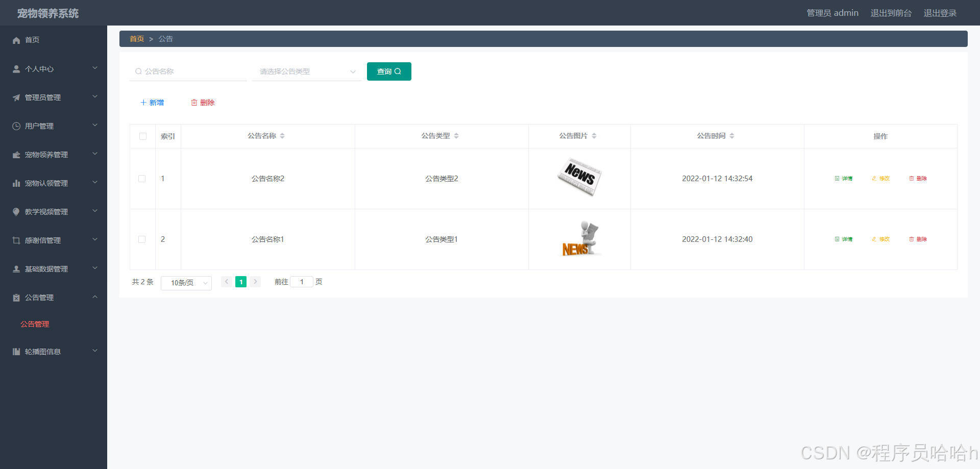
Task: Click the 查询 search button
Action: pyautogui.click(x=389, y=71)
